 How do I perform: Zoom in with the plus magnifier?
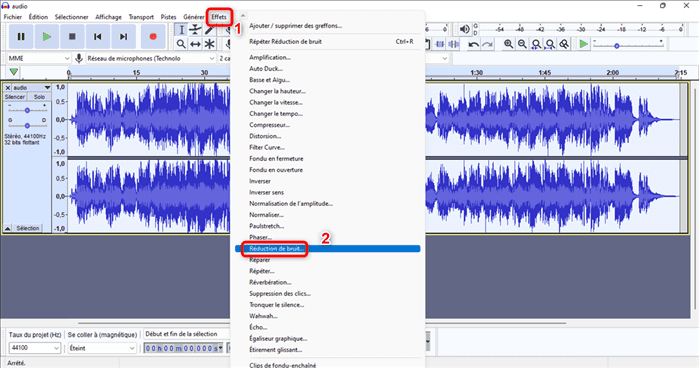tap(508, 44)
